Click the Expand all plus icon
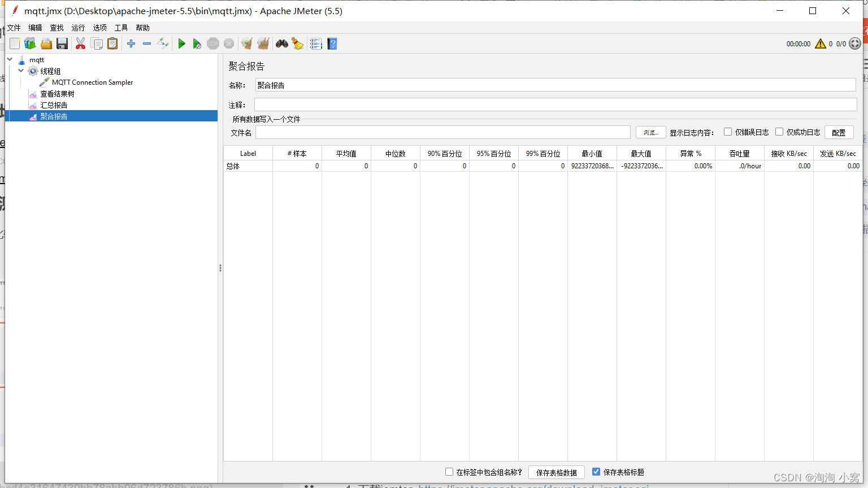The height and width of the screenshot is (488, 868). [x=131, y=43]
